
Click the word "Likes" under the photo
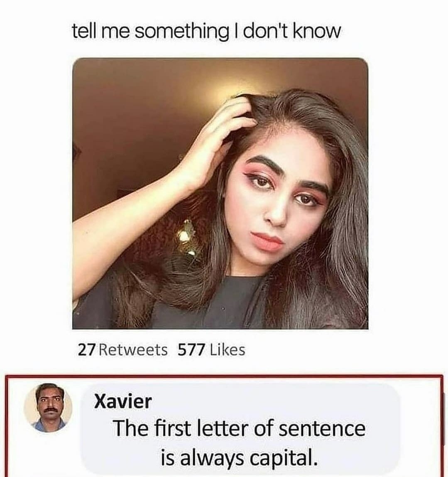(x=228, y=350)
